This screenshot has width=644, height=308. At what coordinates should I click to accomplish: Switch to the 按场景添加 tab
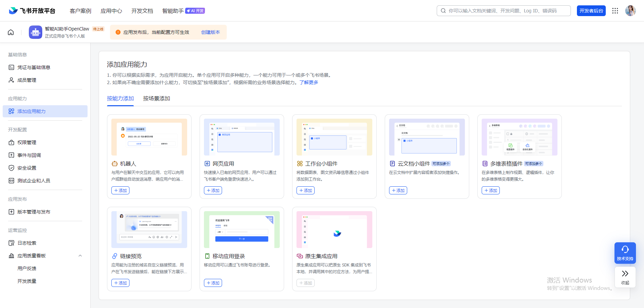coord(157,99)
